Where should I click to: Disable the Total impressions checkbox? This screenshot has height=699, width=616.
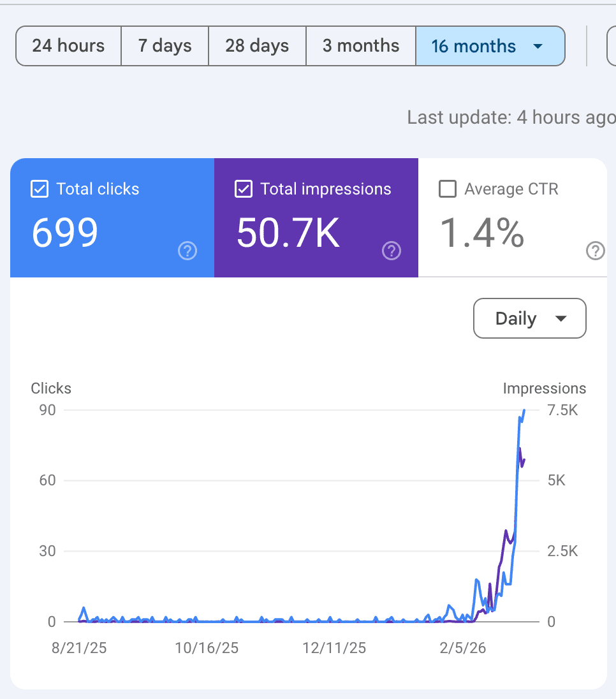243,189
